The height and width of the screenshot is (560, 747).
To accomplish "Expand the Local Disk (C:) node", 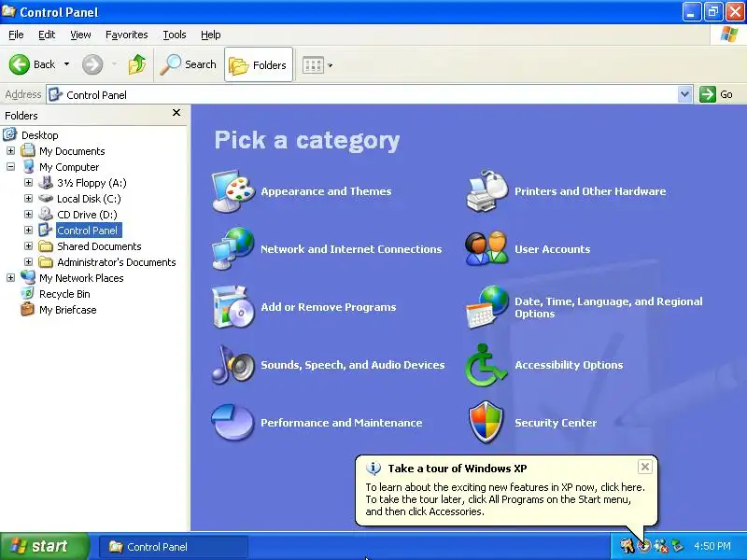I will tap(28, 198).
